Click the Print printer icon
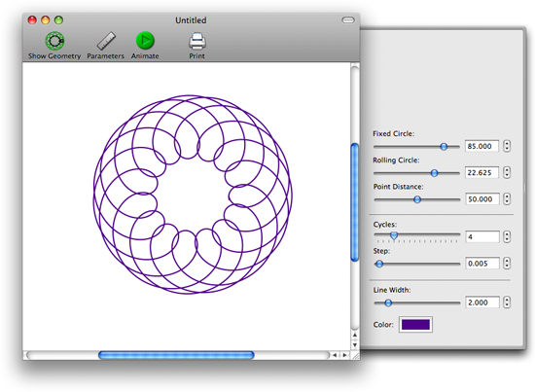Screen dimensions: 535x392 tap(197, 41)
